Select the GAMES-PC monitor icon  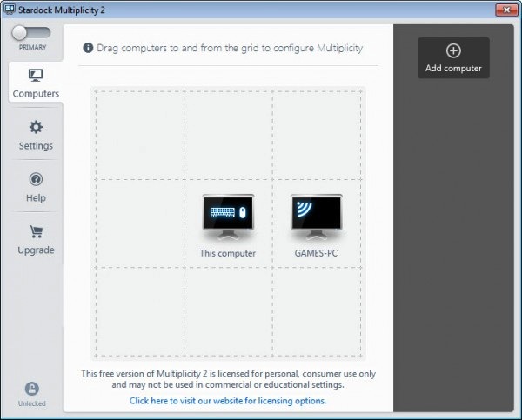317,217
